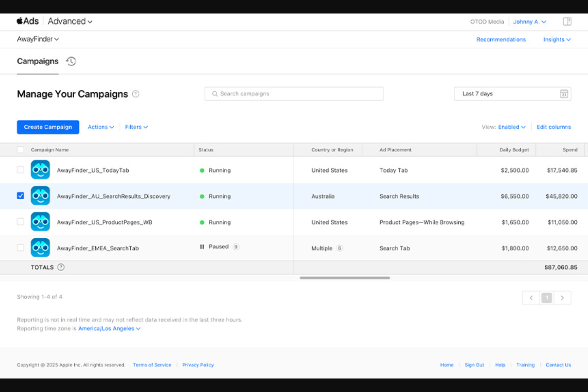Click the pause icon in EMEA row
Viewport: 588px width, 392px height.
tap(202, 247)
